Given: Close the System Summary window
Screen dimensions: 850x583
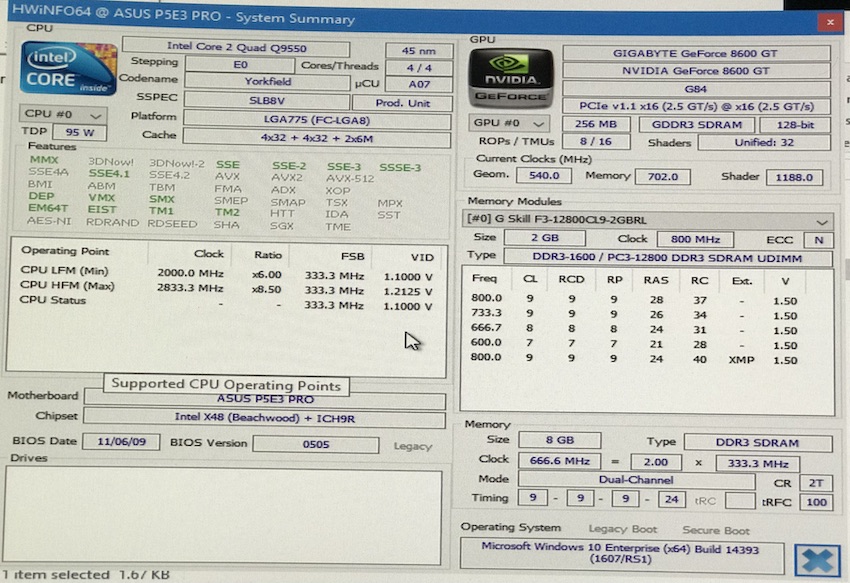Looking at the screenshot, I should 829,22.
